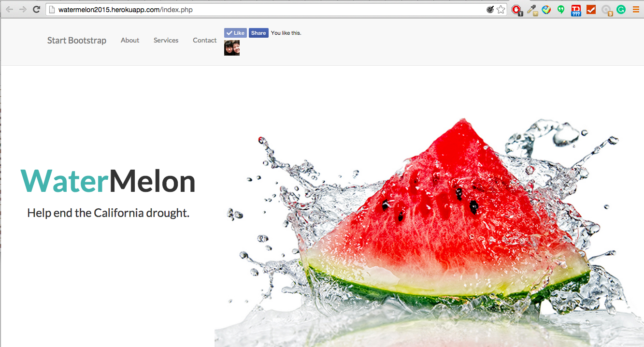
Task: Click the Facebook Like button
Action: coord(235,33)
